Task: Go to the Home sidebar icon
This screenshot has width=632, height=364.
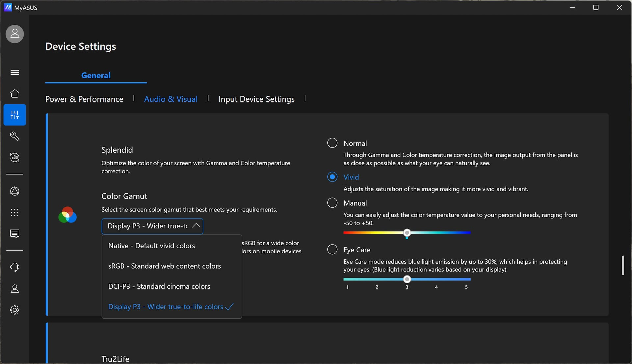Action: pos(15,93)
